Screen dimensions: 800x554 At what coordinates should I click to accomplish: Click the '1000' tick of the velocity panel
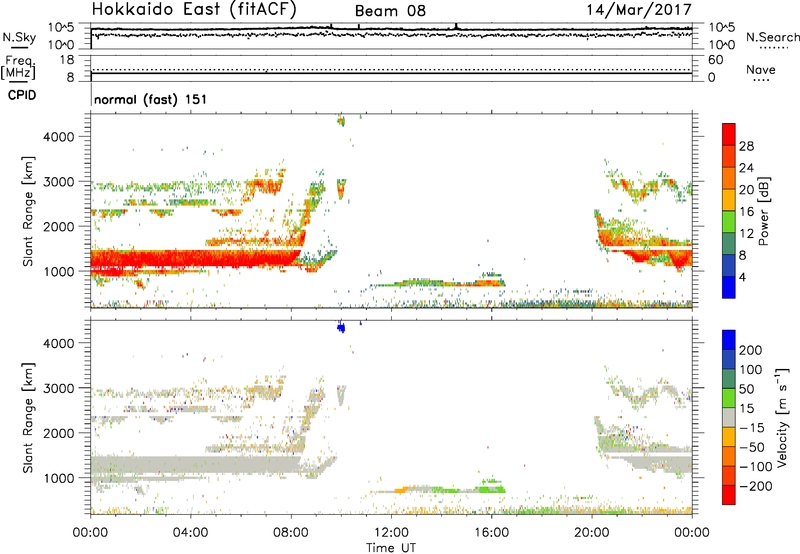[x=59, y=478]
